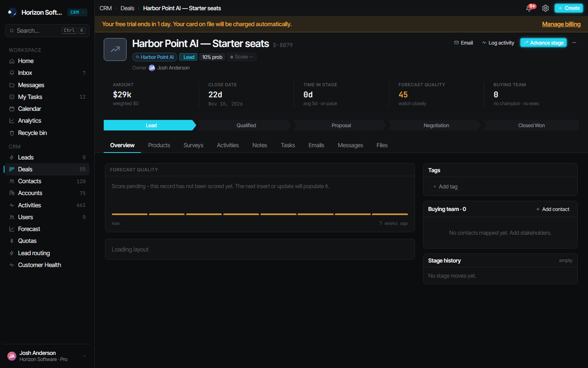Click Add tag button
Image resolution: width=588 pixels, height=368 pixels.
(x=445, y=186)
